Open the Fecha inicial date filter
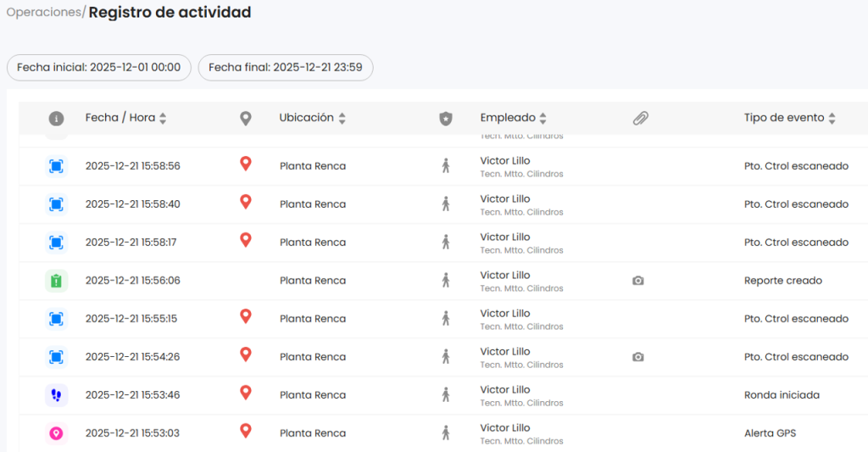 [x=99, y=68]
